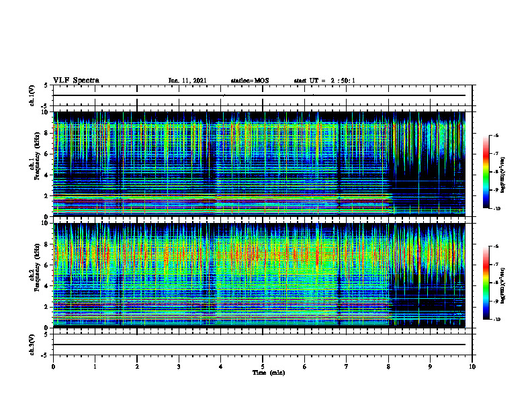The height and width of the screenshot is (411, 532).
Task: Click time axis tick label 0
Action: coord(53,367)
